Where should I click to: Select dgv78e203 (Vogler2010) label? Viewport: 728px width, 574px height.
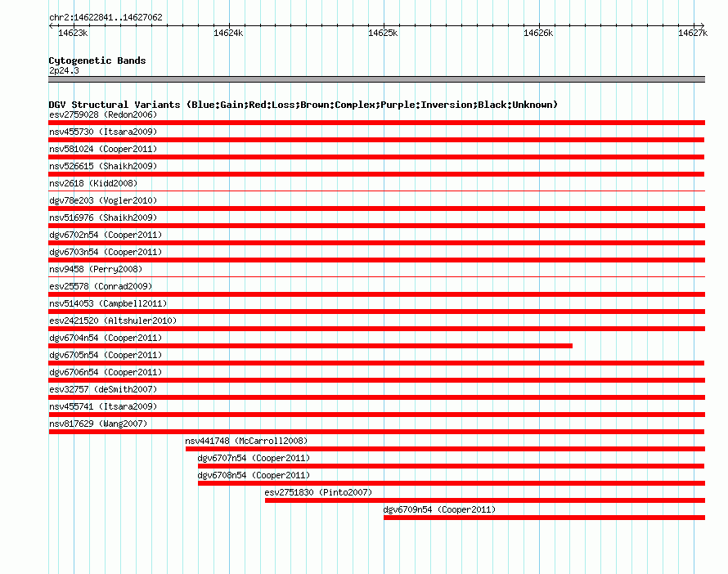103,200
